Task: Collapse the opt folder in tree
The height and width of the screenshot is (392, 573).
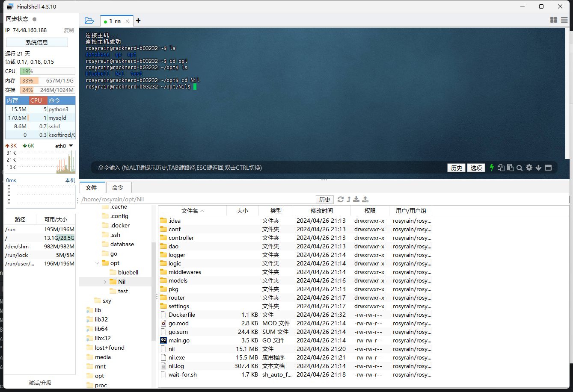Action: point(98,263)
